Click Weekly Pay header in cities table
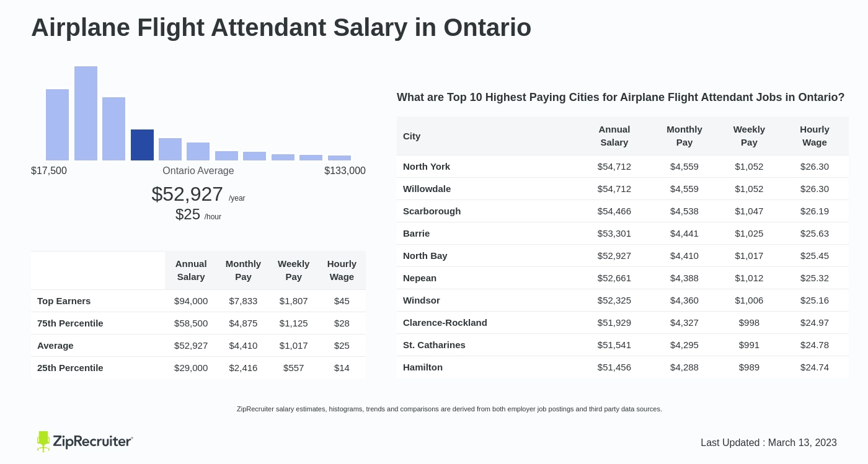This screenshot has height=464, width=868. tap(749, 136)
